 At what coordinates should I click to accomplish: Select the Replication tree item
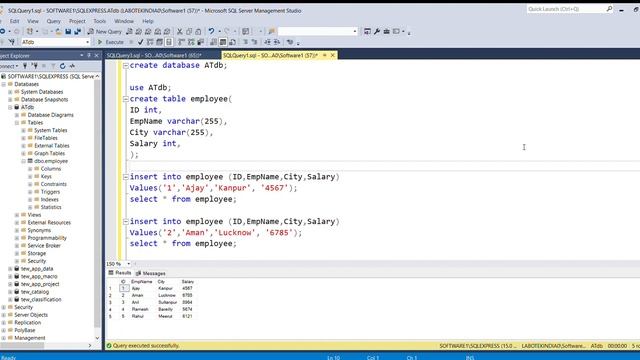(28, 323)
